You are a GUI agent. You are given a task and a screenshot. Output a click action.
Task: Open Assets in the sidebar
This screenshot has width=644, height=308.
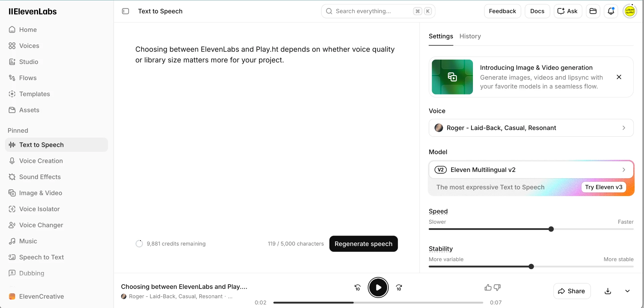[56, 110]
